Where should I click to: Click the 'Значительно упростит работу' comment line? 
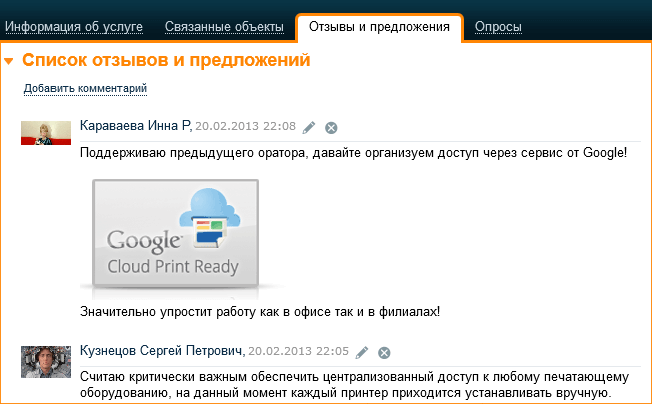click(260, 312)
